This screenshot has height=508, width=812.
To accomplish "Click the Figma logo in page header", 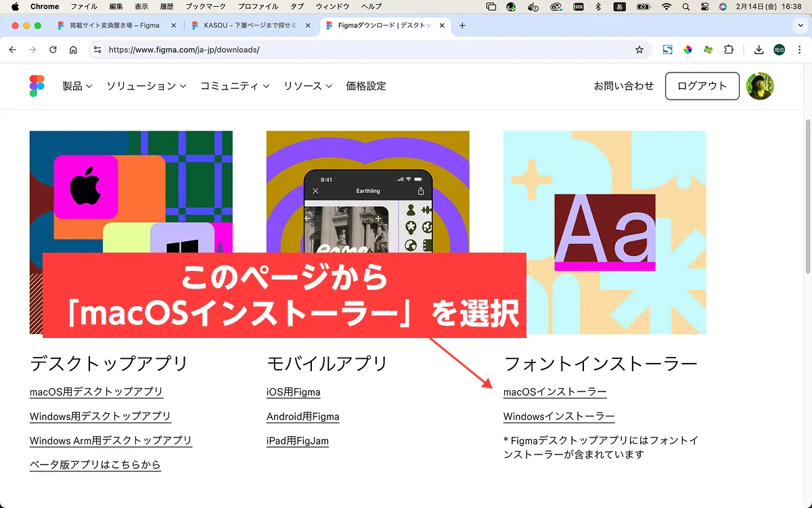I will [37, 86].
